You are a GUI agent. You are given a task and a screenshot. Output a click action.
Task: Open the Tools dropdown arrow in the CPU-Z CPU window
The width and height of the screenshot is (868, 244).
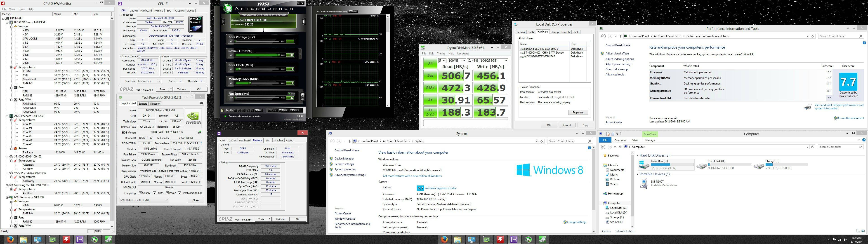pos(170,89)
